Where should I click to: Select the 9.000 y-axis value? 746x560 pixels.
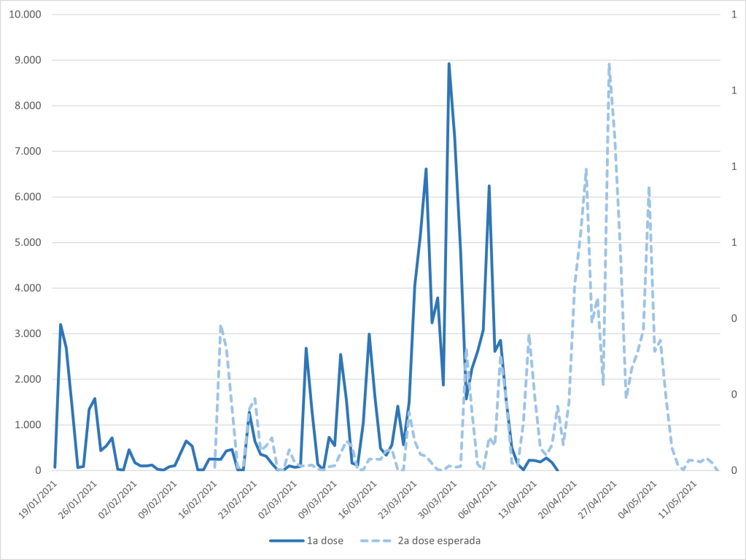pos(27,61)
